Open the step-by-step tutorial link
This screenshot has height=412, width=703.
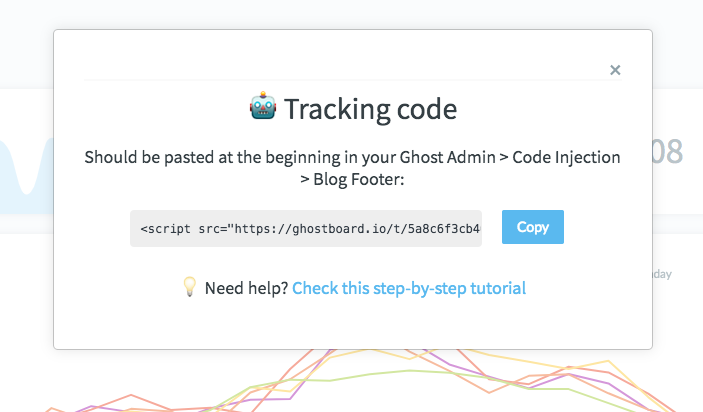[x=409, y=288]
